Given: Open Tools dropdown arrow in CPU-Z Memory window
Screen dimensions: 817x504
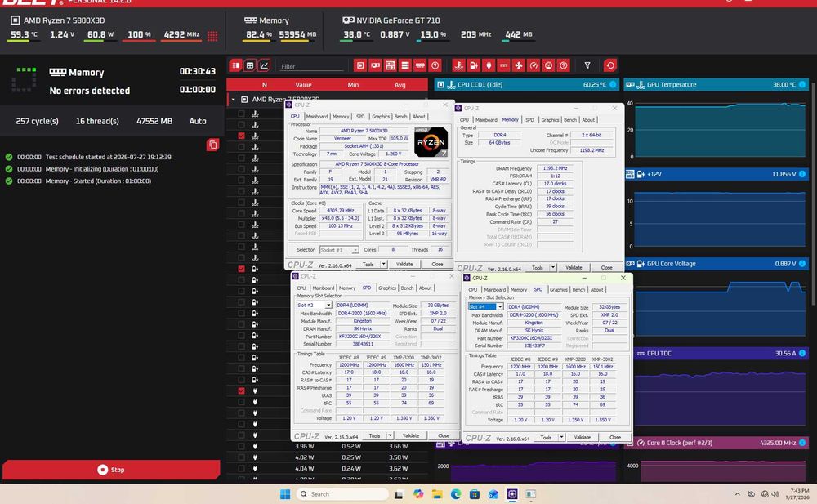Looking at the screenshot, I should pyautogui.click(x=553, y=267).
